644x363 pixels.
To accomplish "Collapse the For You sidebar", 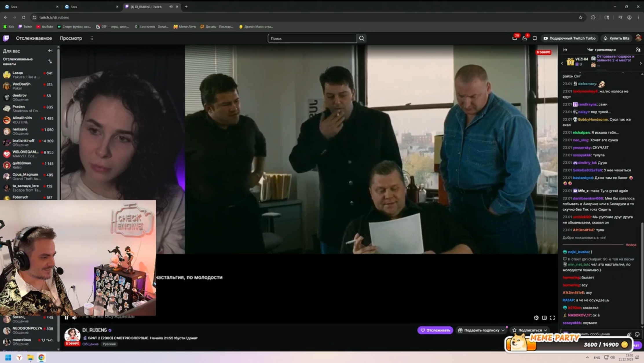I will pyautogui.click(x=50, y=51).
